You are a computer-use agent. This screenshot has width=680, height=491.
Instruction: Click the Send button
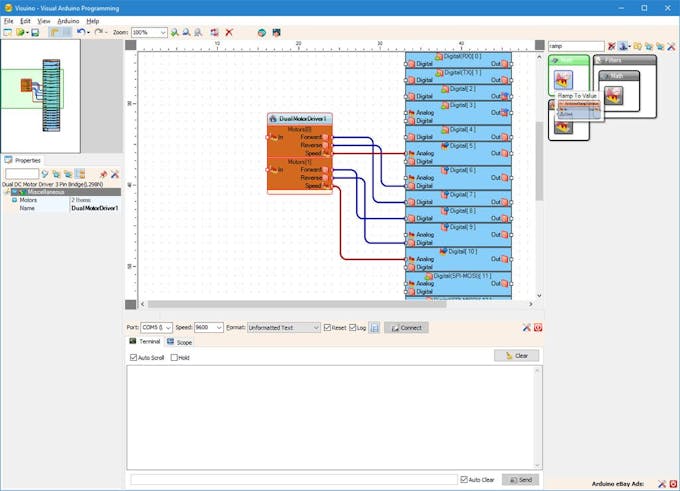[x=520, y=480]
